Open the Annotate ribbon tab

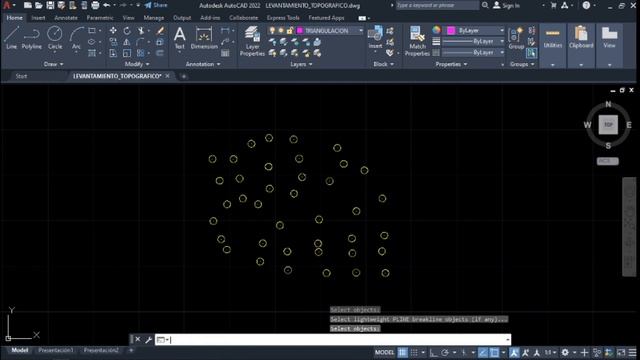pyautogui.click(x=66, y=18)
